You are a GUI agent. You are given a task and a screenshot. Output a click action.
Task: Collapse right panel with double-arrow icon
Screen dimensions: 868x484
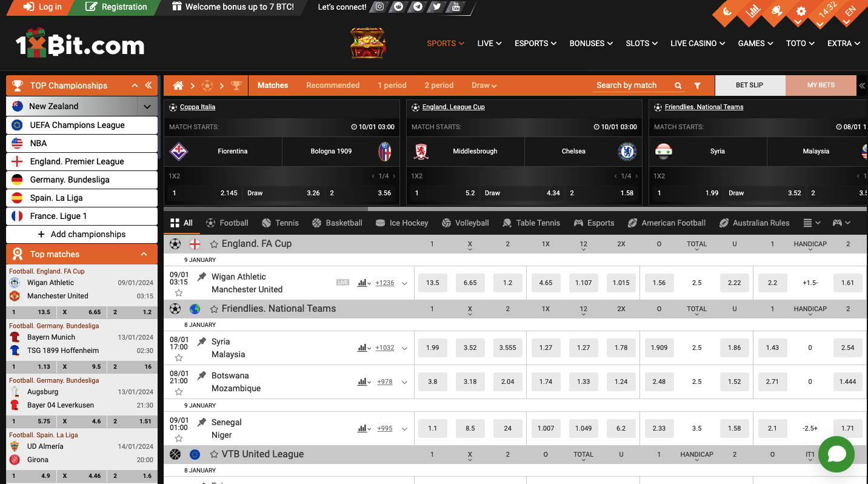tap(862, 86)
